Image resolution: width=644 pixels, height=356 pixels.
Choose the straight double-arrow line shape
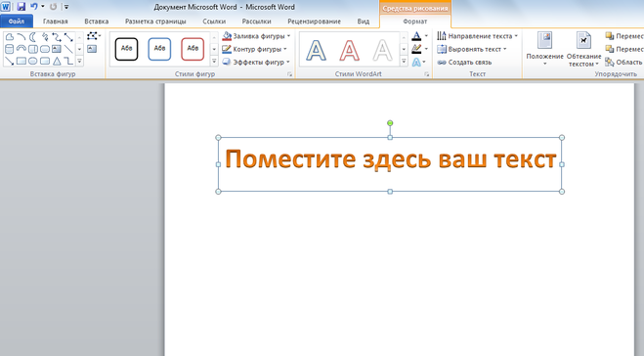tap(68, 37)
